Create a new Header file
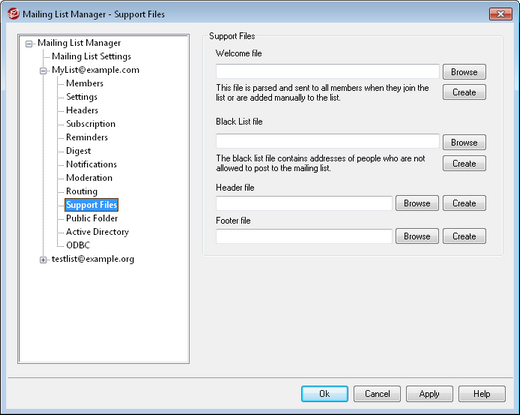 point(464,203)
